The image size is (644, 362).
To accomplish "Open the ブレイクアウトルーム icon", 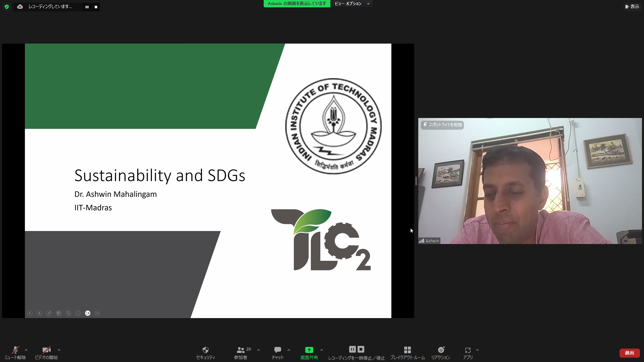I will (407, 350).
